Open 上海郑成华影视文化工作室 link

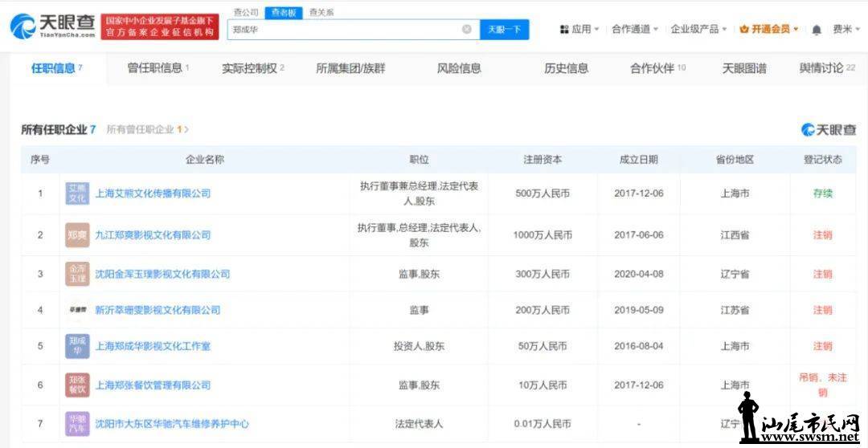(x=153, y=346)
